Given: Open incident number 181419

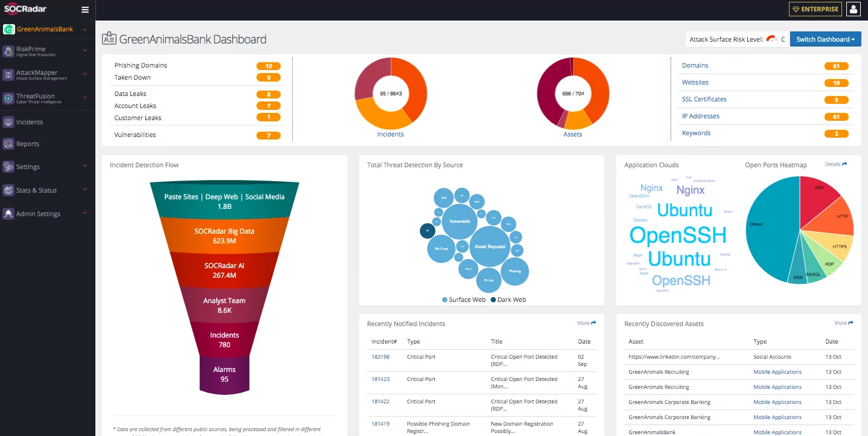Looking at the screenshot, I should [x=380, y=424].
